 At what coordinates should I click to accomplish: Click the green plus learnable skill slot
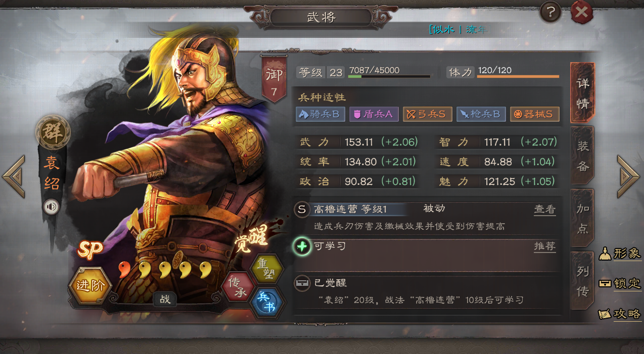[302, 247]
